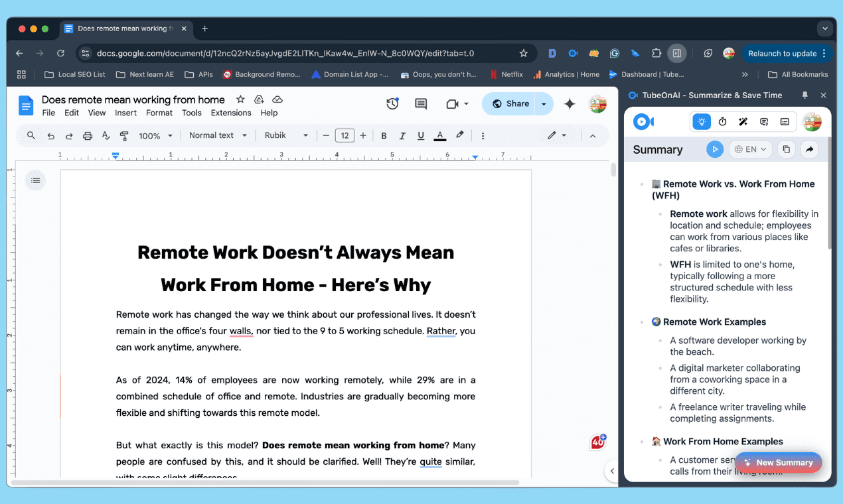
Task: Hide the menus with the caret
Action: 593,135
